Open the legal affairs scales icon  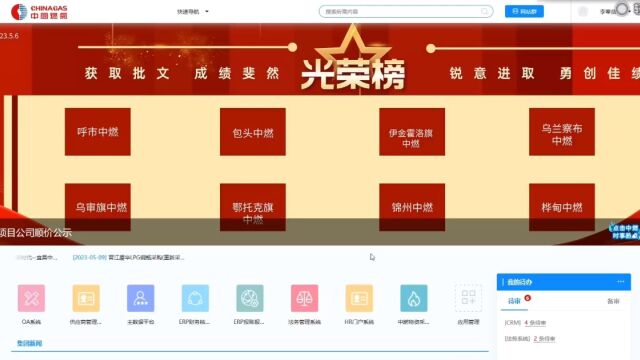tap(304, 298)
